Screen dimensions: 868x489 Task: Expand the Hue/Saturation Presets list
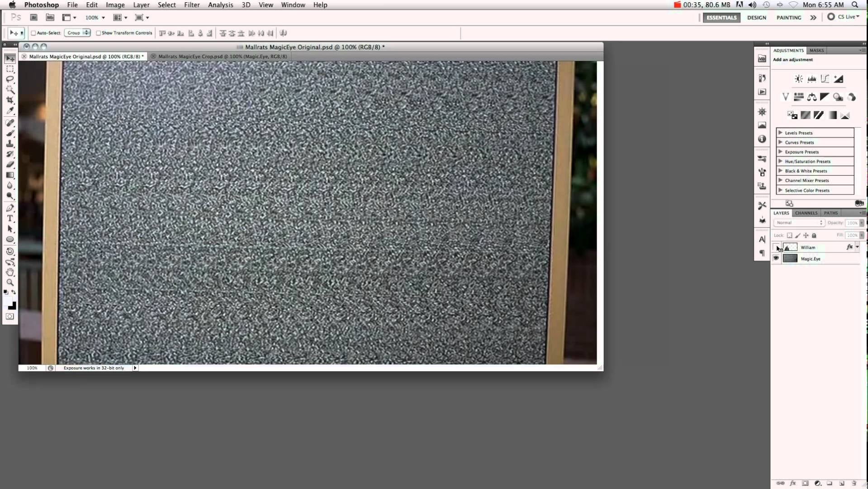tap(780, 161)
